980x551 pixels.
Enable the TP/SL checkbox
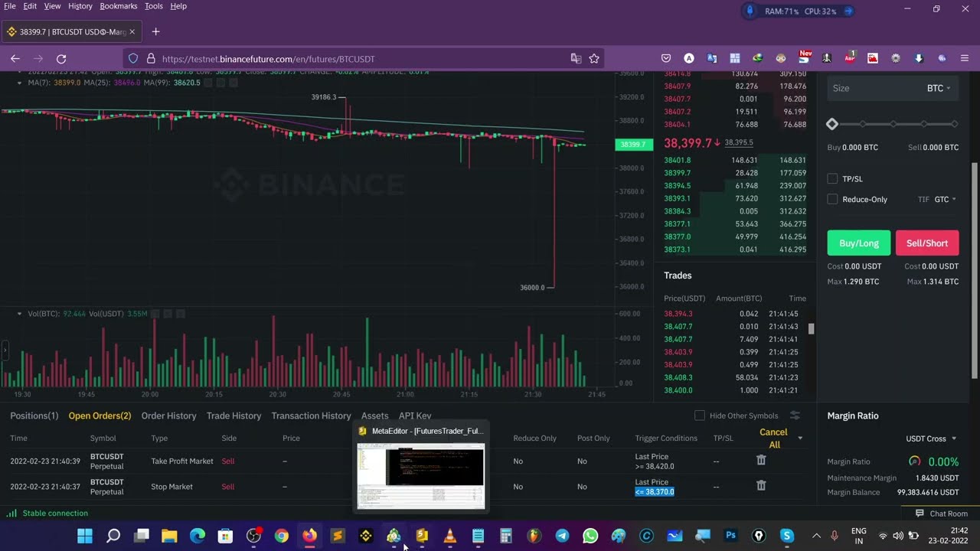tap(832, 178)
